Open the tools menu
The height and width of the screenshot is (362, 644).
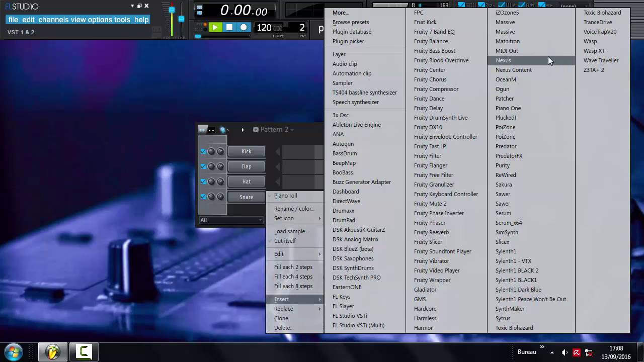[122, 20]
